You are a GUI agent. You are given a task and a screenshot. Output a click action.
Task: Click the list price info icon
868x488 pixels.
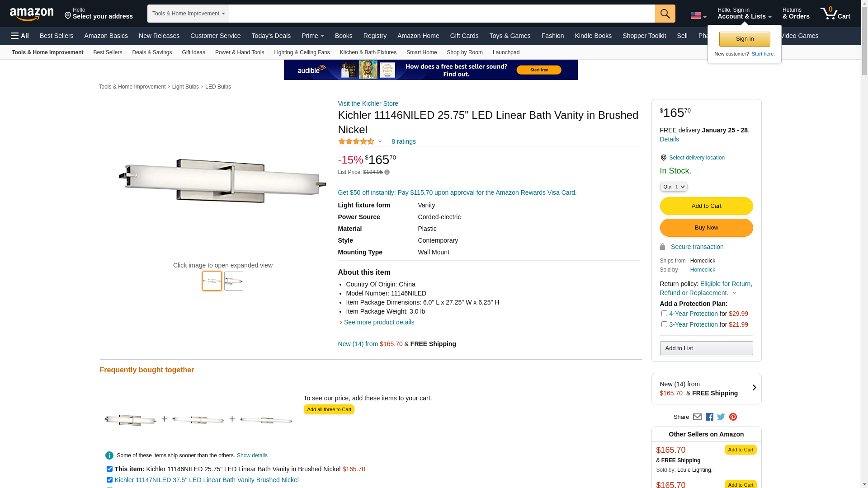tap(387, 172)
